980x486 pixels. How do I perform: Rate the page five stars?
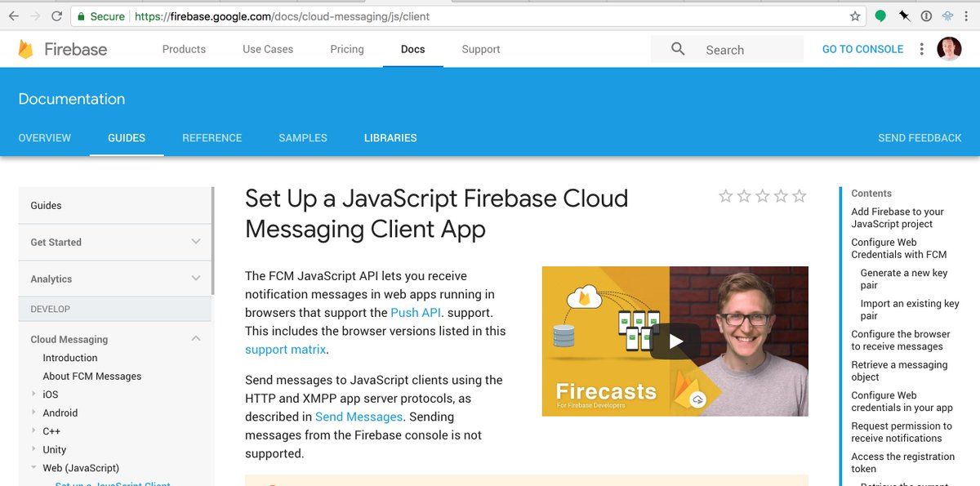[x=800, y=196]
